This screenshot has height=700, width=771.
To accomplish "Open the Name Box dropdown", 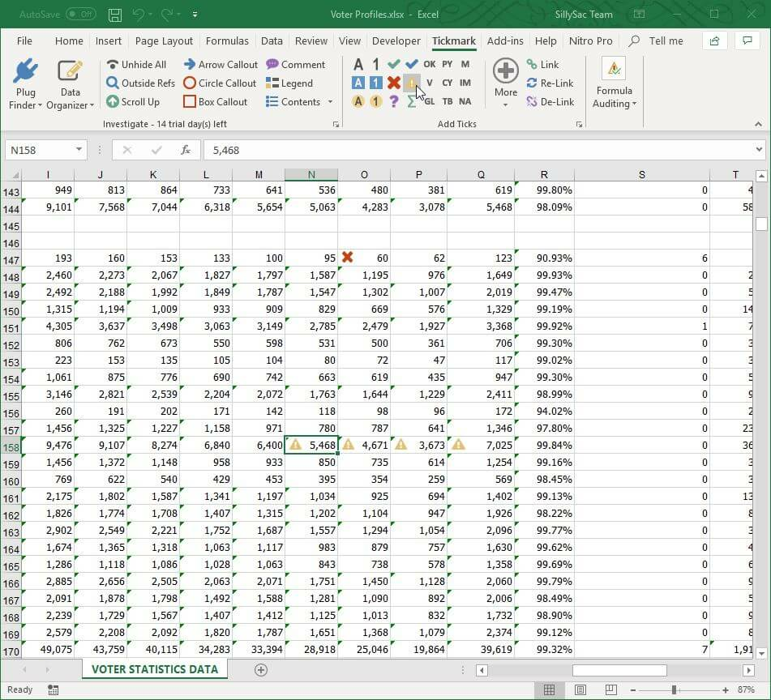I will (77, 150).
